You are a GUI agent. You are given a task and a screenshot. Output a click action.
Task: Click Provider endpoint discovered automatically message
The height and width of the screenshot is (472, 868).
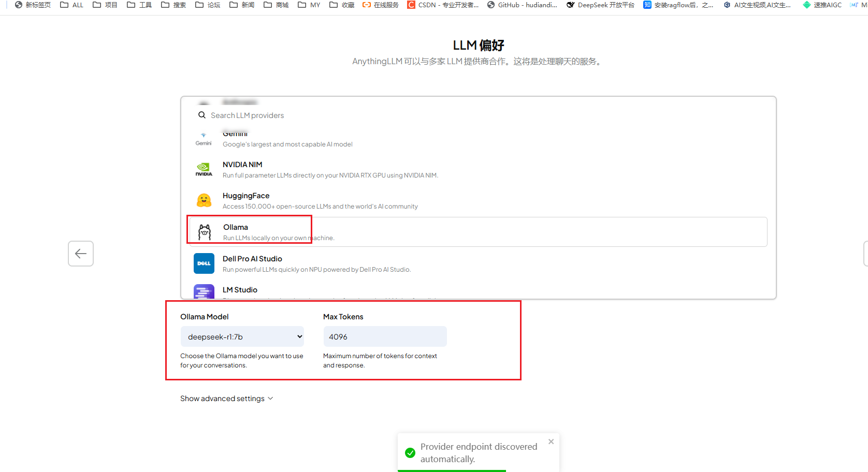coord(479,453)
